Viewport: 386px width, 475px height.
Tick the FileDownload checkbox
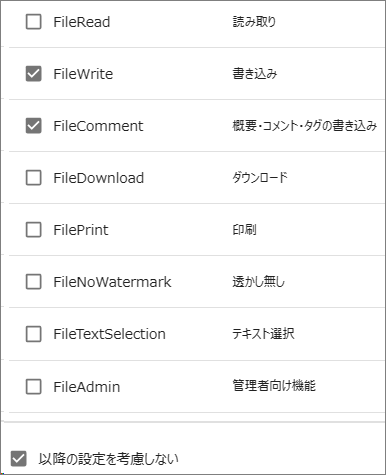pyautogui.click(x=34, y=178)
